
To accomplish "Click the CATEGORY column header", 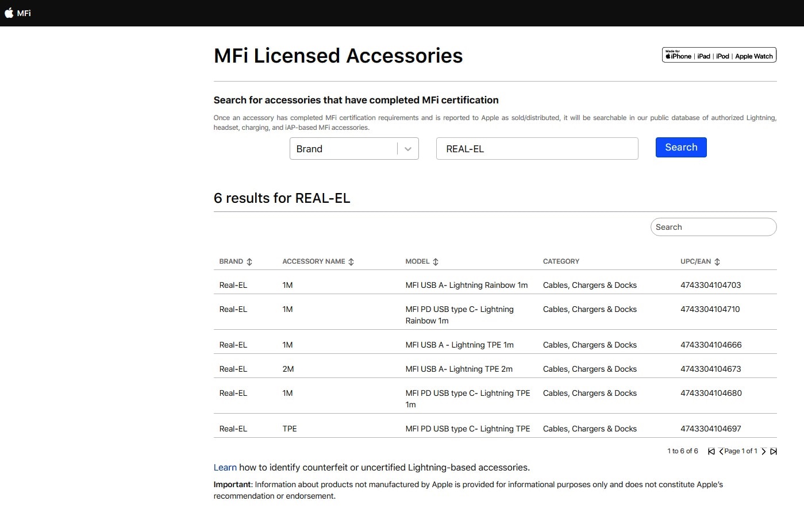I will [x=561, y=261].
